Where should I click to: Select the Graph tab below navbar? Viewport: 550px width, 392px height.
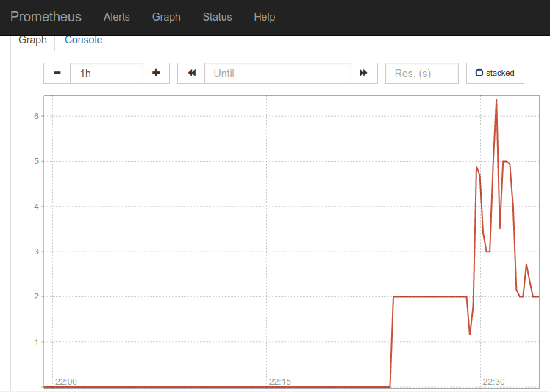coord(32,40)
